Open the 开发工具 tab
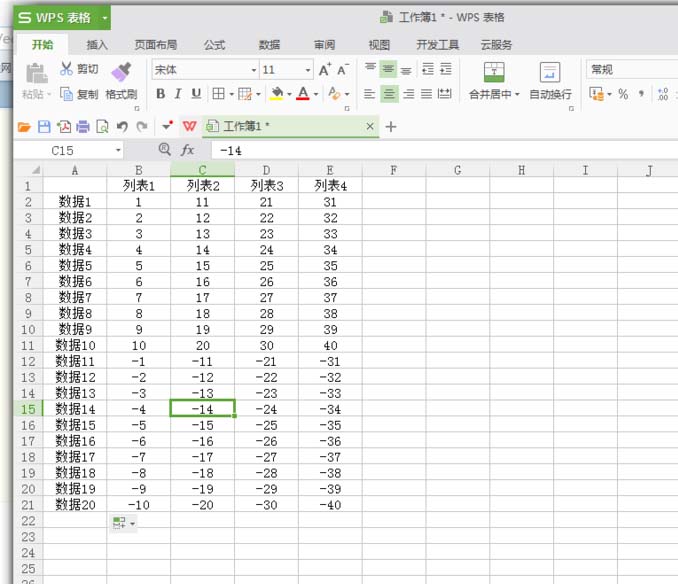The image size is (678, 584). pyautogui.click(x=438, y=45)
